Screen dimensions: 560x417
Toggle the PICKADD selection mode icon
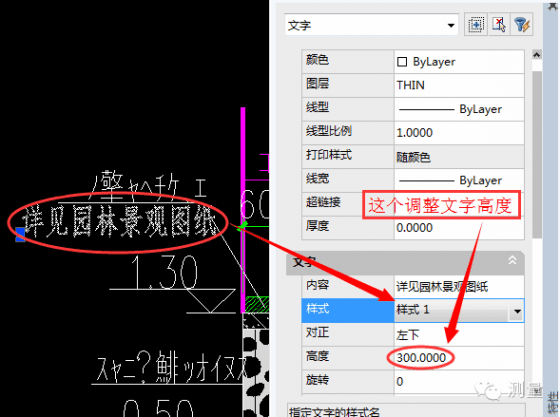pos(476,24)
